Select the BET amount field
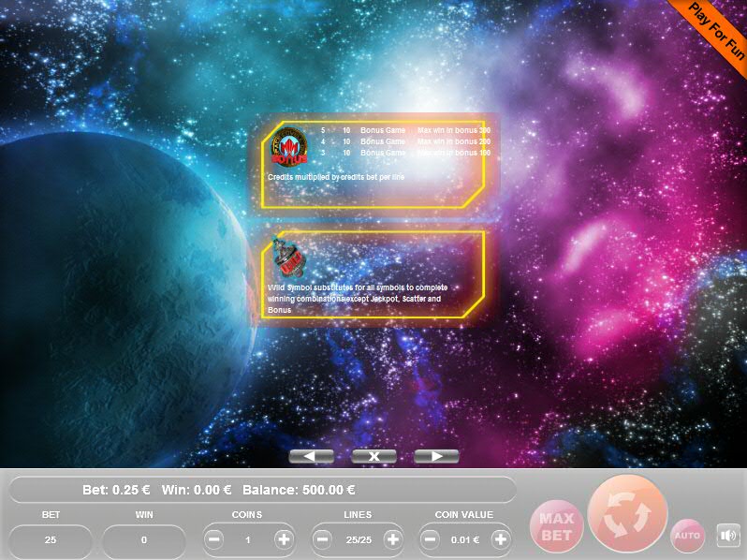 [51, 539]
